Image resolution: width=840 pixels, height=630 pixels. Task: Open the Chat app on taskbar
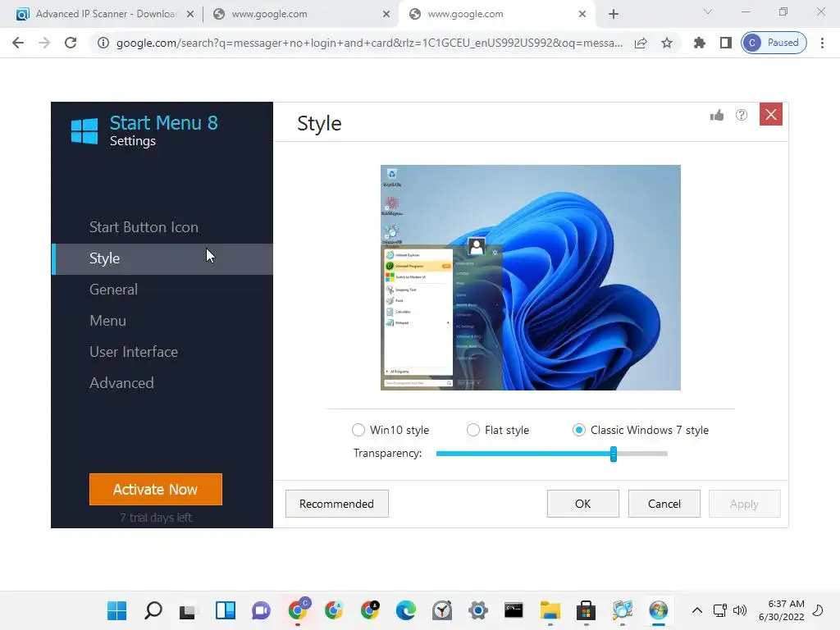pyautogui.click(x=262, y=610)
